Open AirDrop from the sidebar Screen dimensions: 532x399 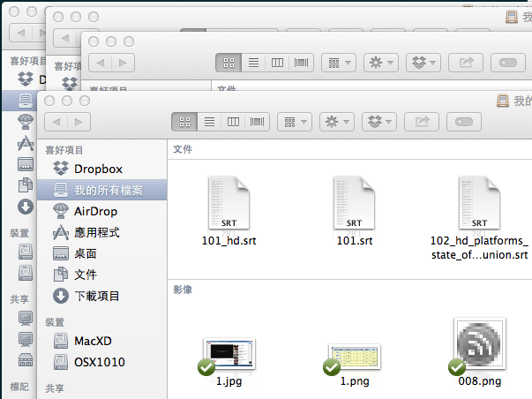(x=95, y=211)
